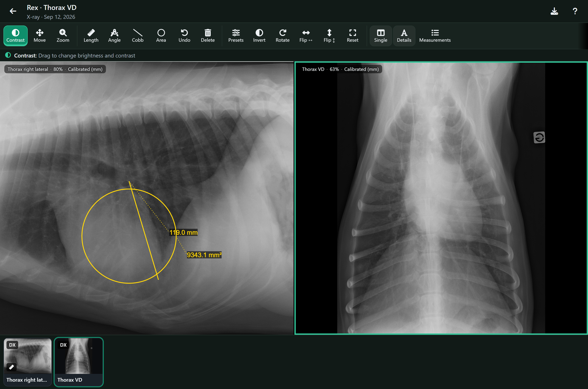The image size is (588, 389).
Task: Toggle Invert image colors
Action: click(259, 36)
